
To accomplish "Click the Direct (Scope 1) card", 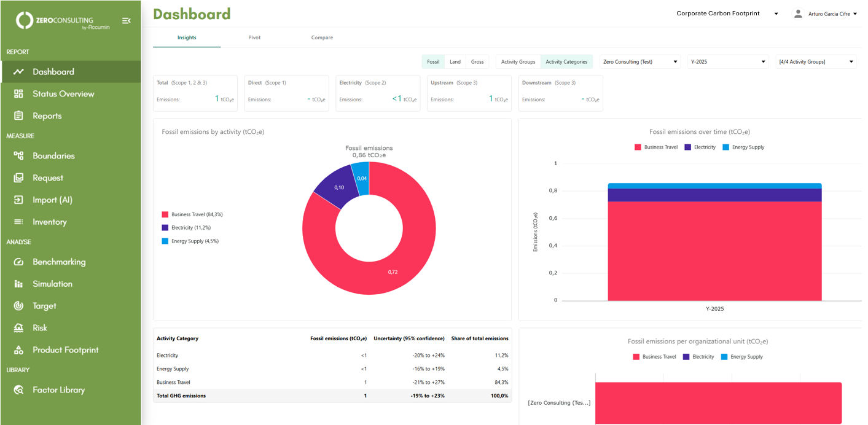I will [x=286, y=93].
